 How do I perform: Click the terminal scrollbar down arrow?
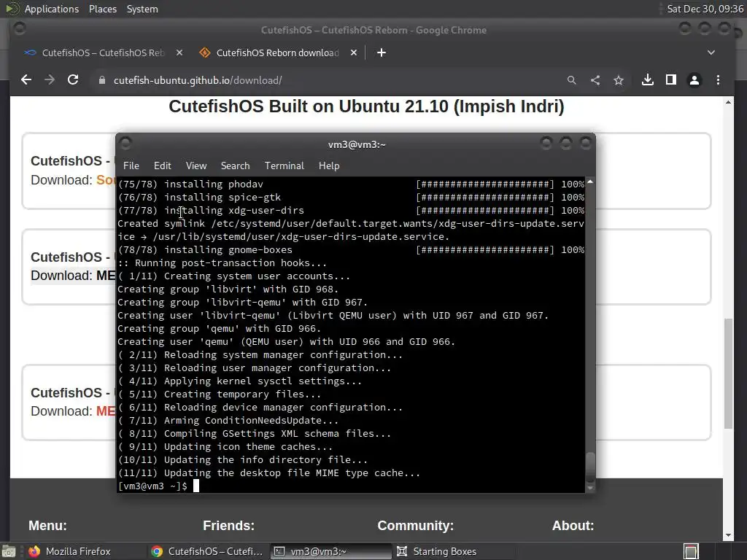[x=590, y=488]
